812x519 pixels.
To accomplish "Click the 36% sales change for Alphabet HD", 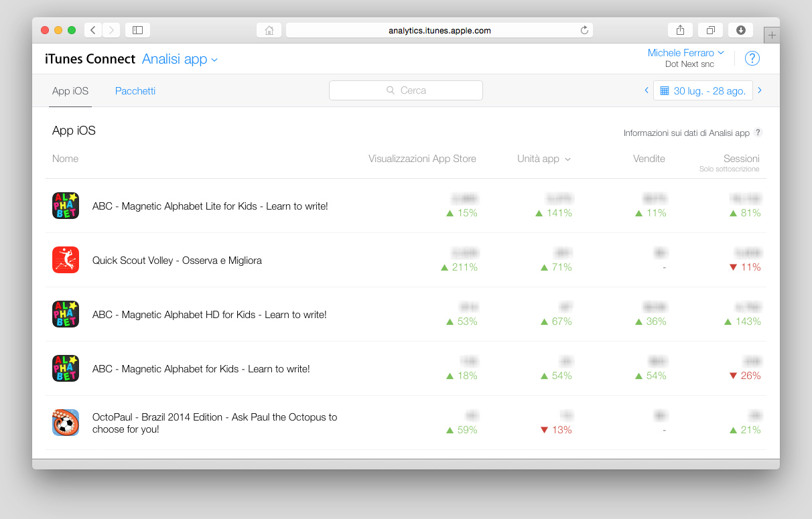I will 651,321.
